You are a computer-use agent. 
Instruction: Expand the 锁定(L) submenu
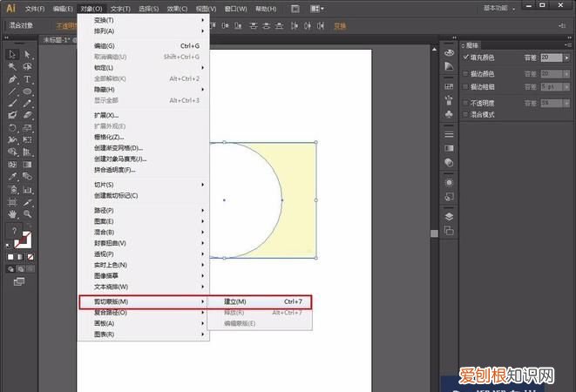click(143, 68)
